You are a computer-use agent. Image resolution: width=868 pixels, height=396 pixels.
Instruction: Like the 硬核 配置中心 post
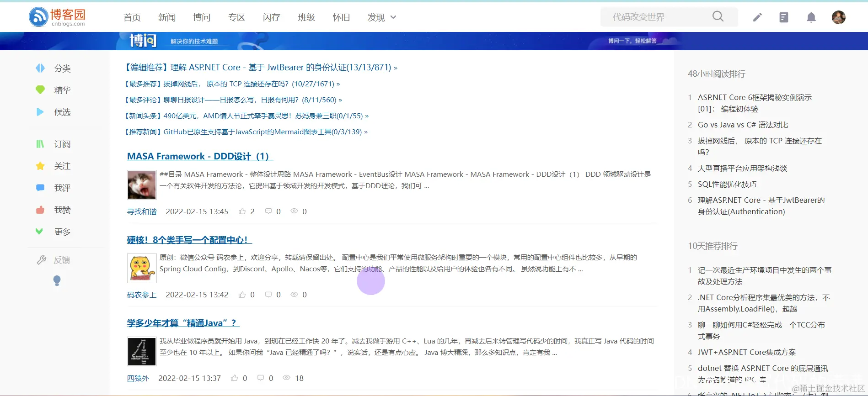(x=242, y=295)
